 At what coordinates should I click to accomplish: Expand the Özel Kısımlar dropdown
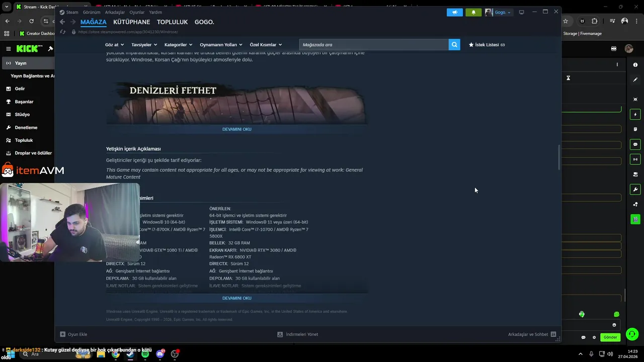pyautogui.click(x=266, y=45)
